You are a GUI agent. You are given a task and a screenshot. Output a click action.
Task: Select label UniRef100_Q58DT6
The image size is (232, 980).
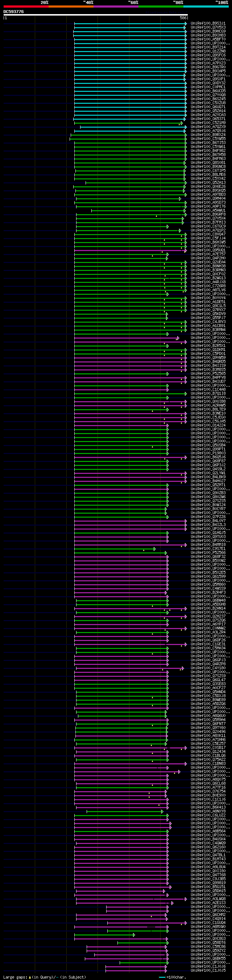pyautogui.click(x=208, y=942)
